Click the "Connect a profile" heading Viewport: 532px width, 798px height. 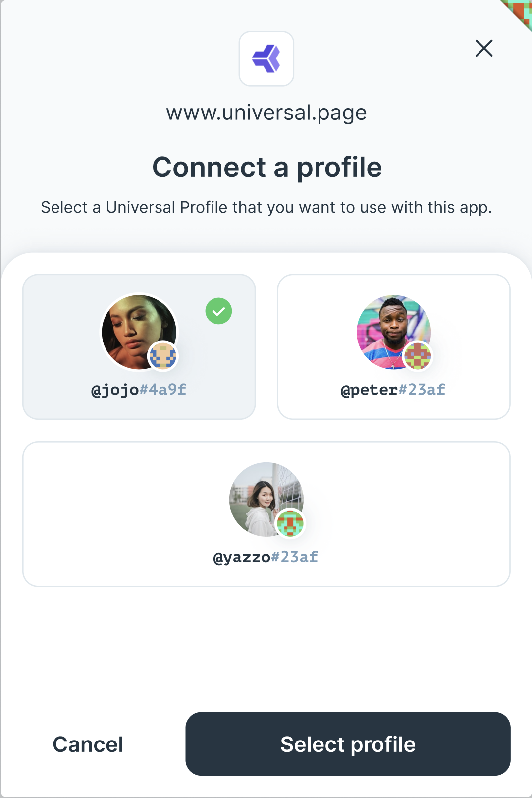[267, 167]
